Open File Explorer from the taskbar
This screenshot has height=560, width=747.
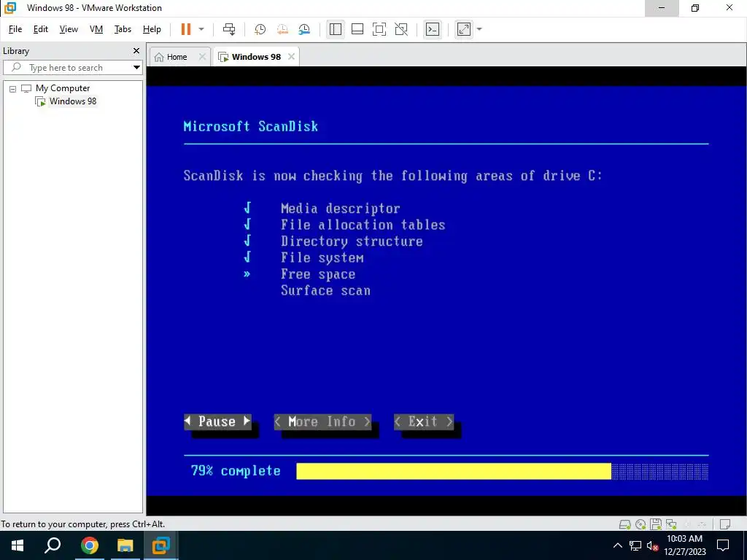(125, 545)
